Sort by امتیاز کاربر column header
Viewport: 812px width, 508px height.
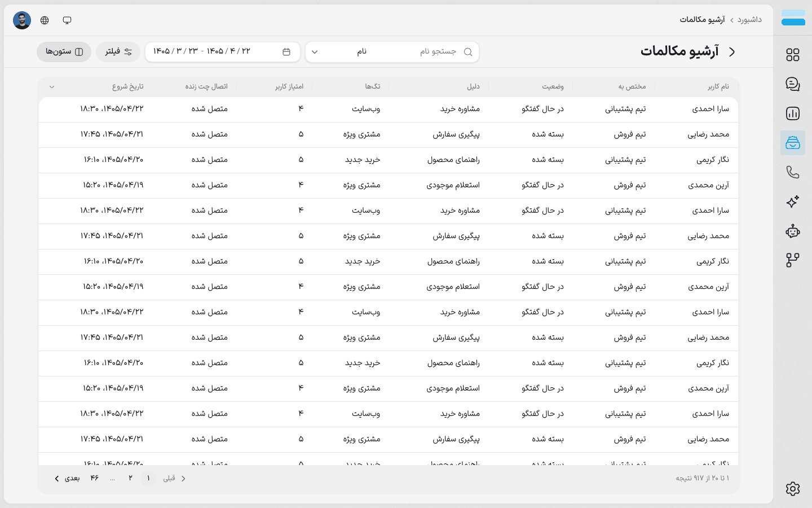[289, 86]
